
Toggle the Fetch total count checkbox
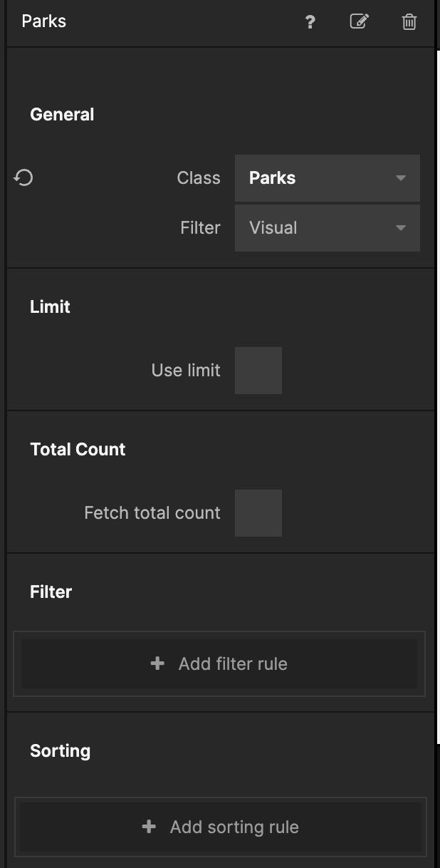258,513
